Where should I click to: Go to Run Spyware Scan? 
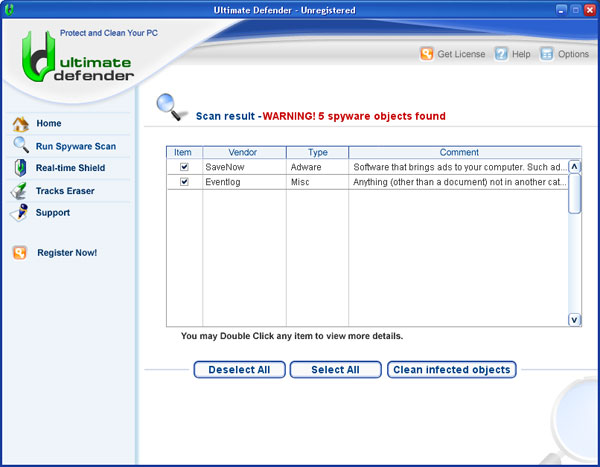click(76, 146)
